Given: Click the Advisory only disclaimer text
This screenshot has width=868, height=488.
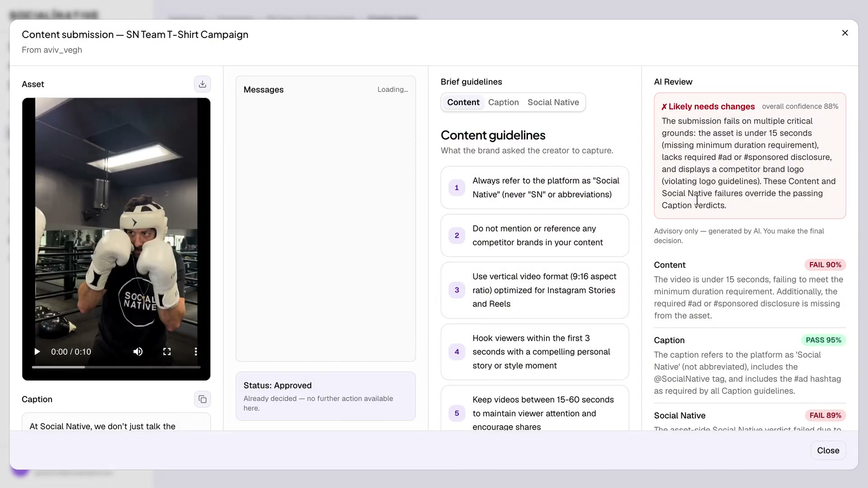Looking at the screenshot, I should click(739, 236).
